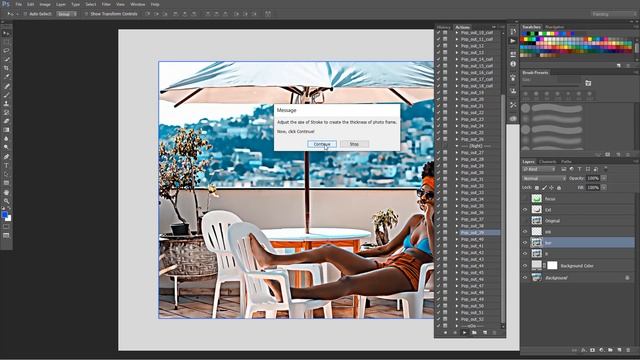Switch to the Channels tab
Screen dimensions: 640x360
click(548, 162)
